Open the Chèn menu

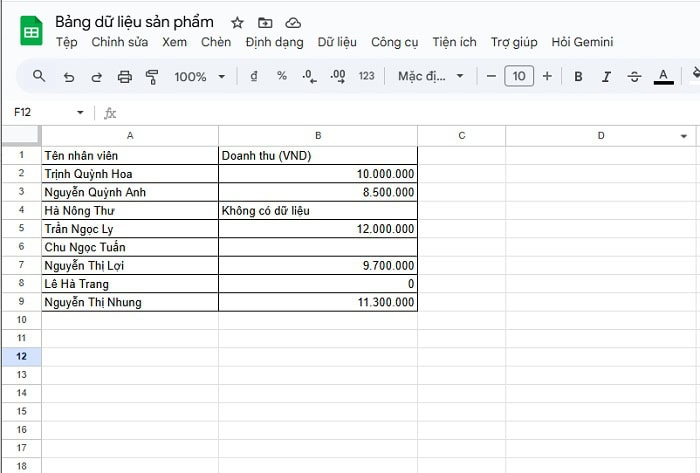coord(216,42)
